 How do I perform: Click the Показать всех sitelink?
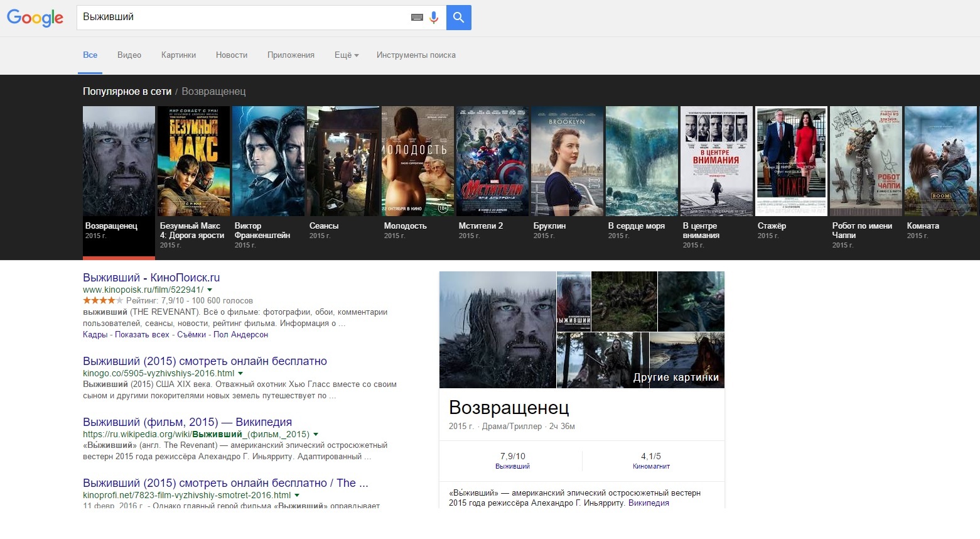[x=142, y=335]
